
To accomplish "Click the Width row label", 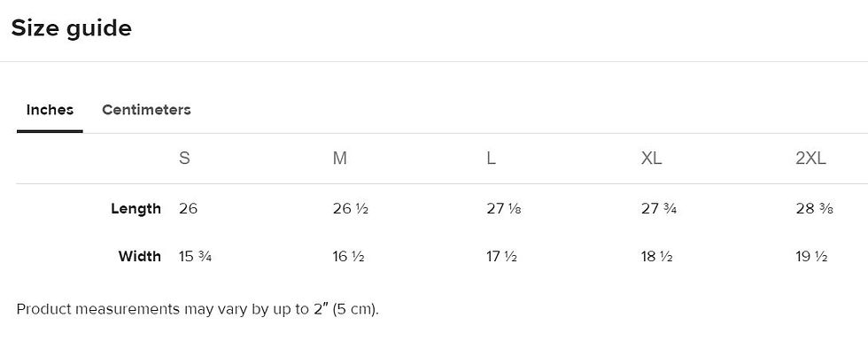I will click(140, 256).
